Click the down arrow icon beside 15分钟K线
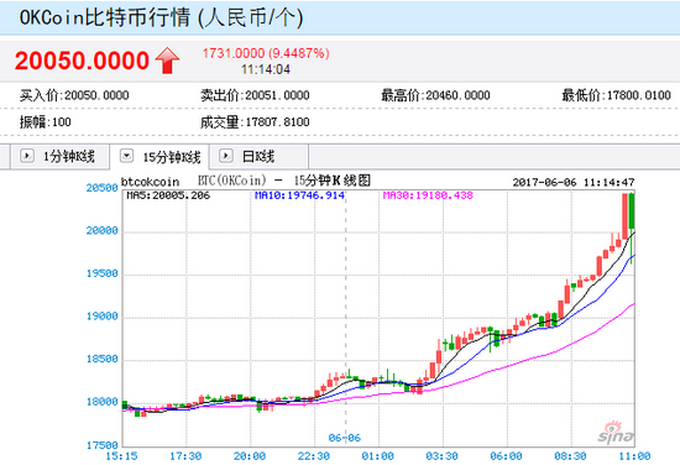The height and width of the screenshot is (465, 680). [126, 155]
